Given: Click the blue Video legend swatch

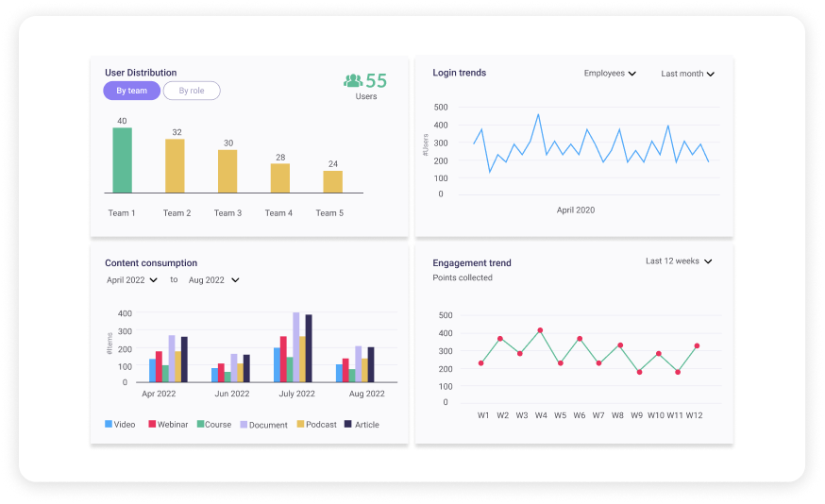Looking at the screenshot, I should pyautogui.click(x=109, y=425).
